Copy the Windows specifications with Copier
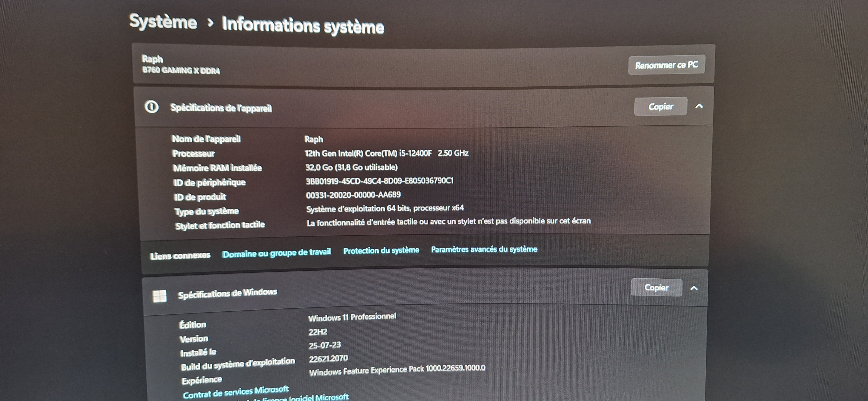The image size is (868, 401). click(x=656, y=287)
